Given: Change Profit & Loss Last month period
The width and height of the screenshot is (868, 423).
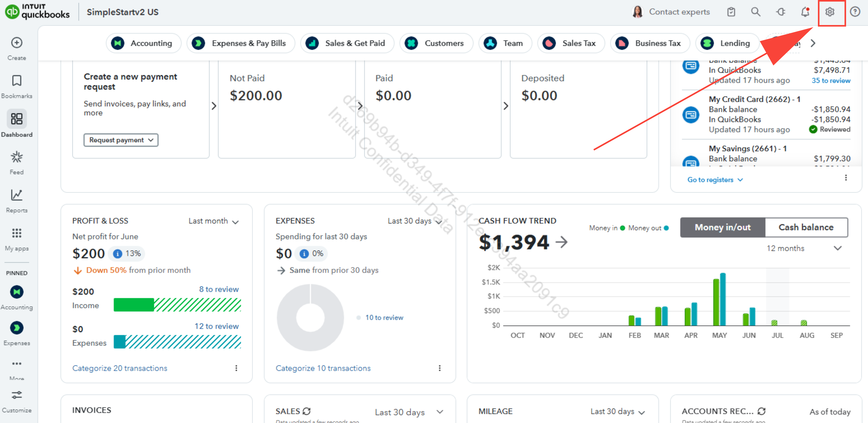Looking at the screenshot, I should click(x=214, y=221).
